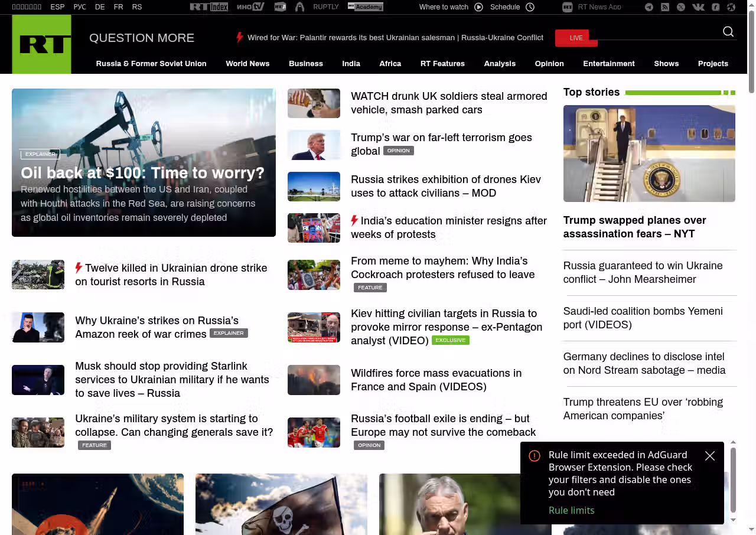Click the Schedule clock icon
The height and width of the screenshot is (535, 756).
(x=530, y=7)
